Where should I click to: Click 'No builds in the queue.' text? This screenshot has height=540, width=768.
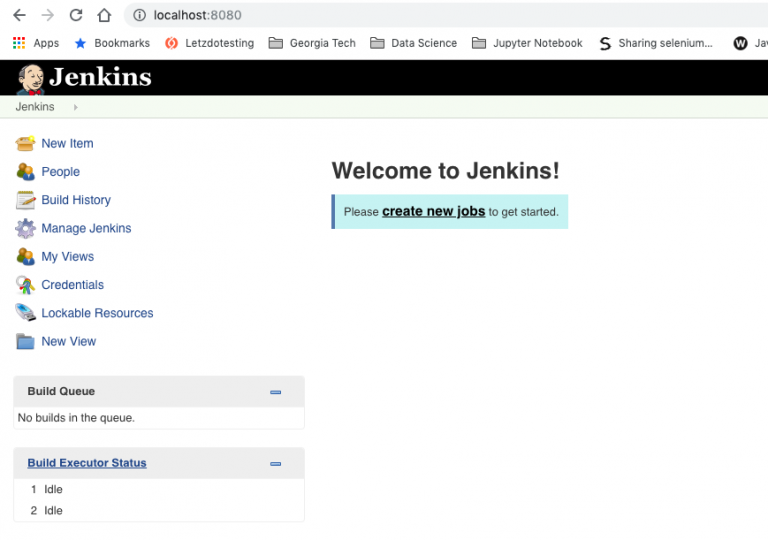click(x=76, y=417)
